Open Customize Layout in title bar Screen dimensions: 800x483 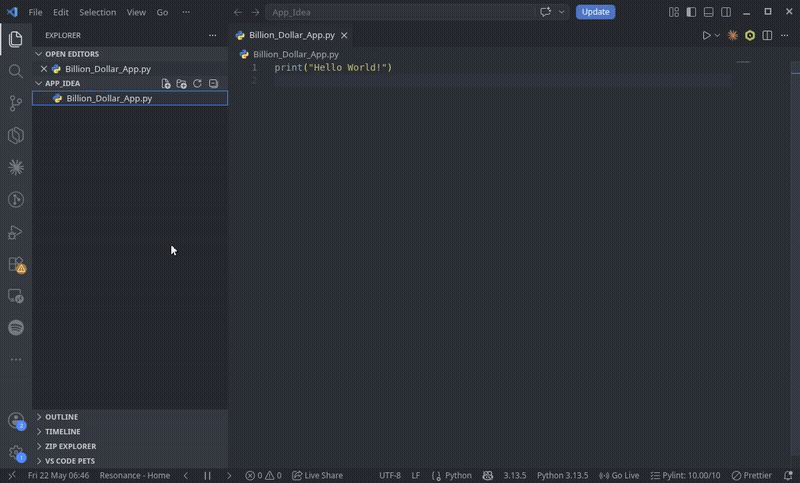tap(674, 12)
